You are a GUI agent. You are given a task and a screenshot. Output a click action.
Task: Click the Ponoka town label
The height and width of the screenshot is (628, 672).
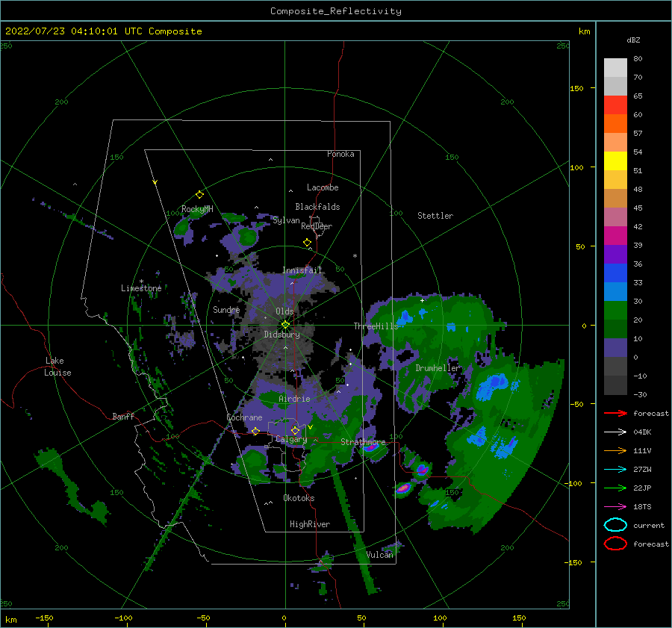click(340, 154)
